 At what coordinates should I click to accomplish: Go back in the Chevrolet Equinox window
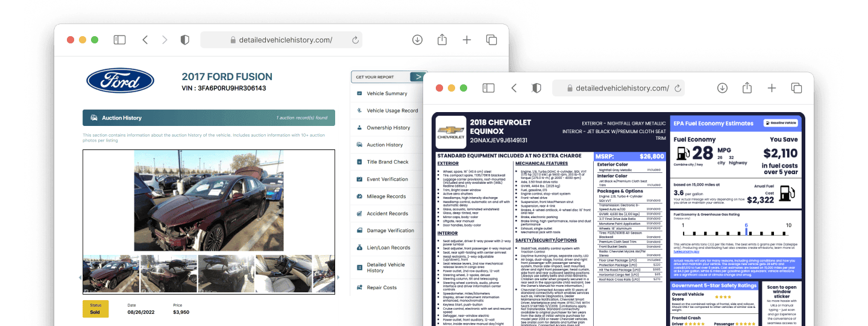click(x=514, y=88)
